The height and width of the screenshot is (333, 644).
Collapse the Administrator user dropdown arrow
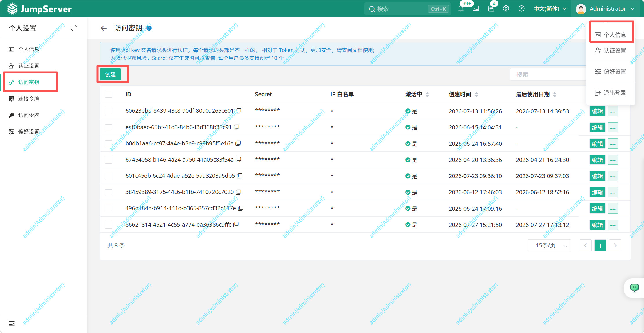(633, 9)
